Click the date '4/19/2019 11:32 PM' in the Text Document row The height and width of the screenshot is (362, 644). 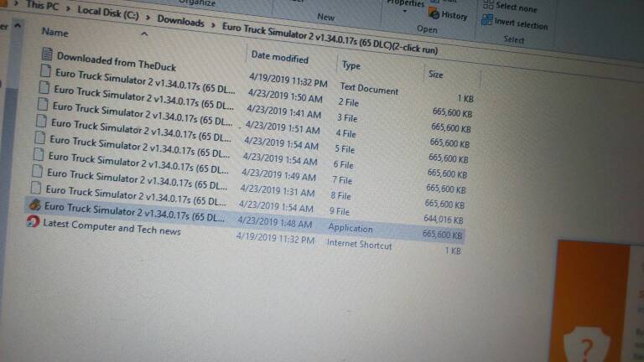tap(288, 80)
